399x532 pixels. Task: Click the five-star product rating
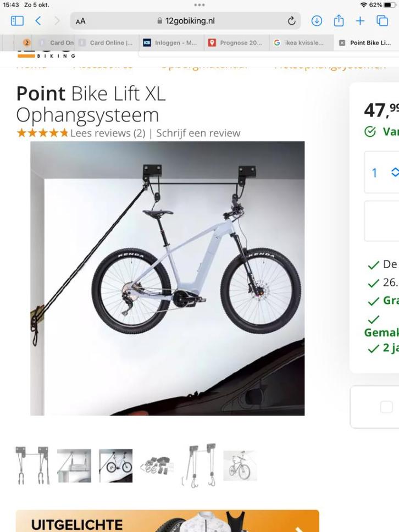tap(42, 133)
